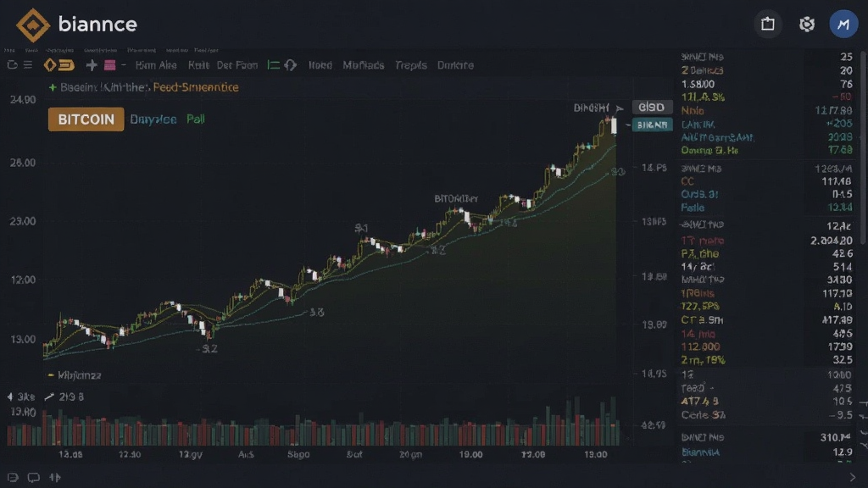
Task: Open the 'Det Foon' toolbar menu item
Action: 237,65
